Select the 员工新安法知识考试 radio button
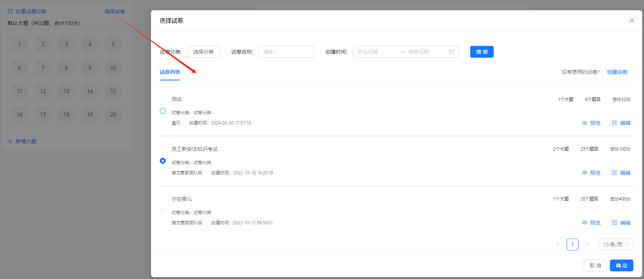 [x=163, y=161]
